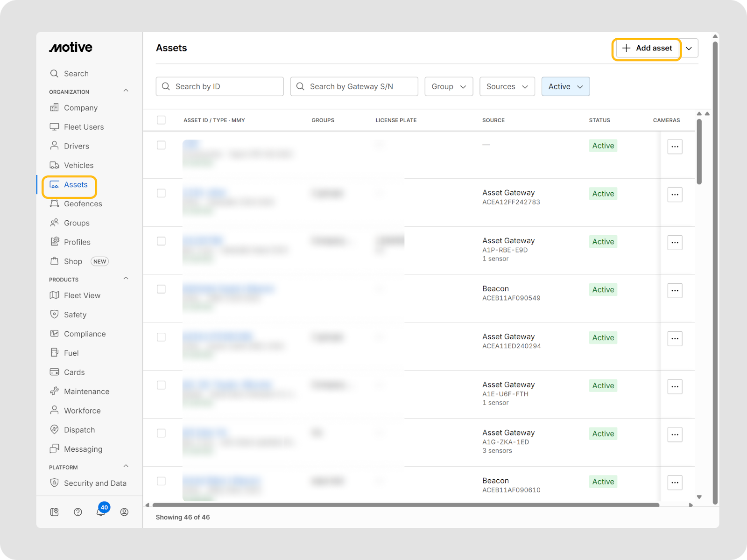
Task: Check the box for Beacon ACEB11AF090549 row
Action: 161,289
